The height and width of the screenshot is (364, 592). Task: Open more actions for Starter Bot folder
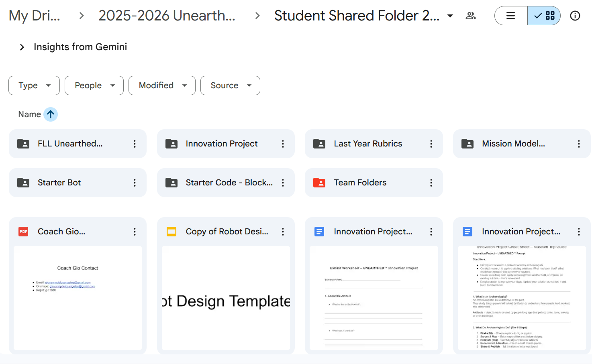[135, 183]
